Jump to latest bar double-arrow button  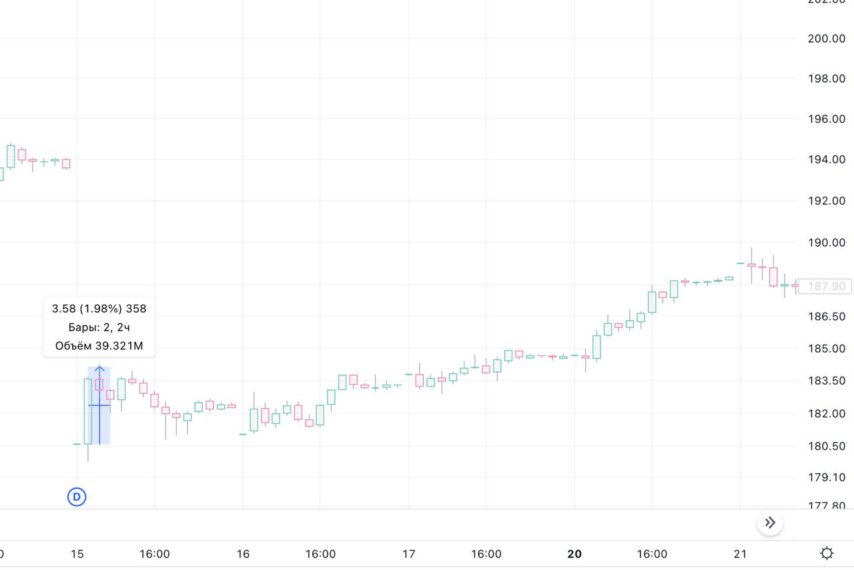[770, 523]
